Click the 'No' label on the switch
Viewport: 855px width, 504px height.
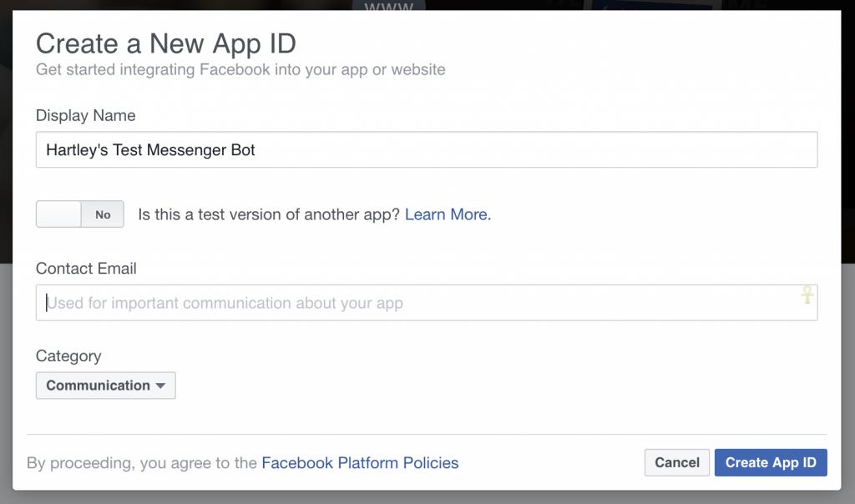pos(103,214)
